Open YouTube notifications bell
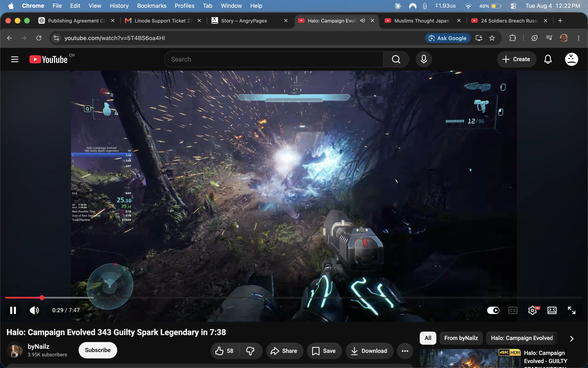 [x=548, y=59]
